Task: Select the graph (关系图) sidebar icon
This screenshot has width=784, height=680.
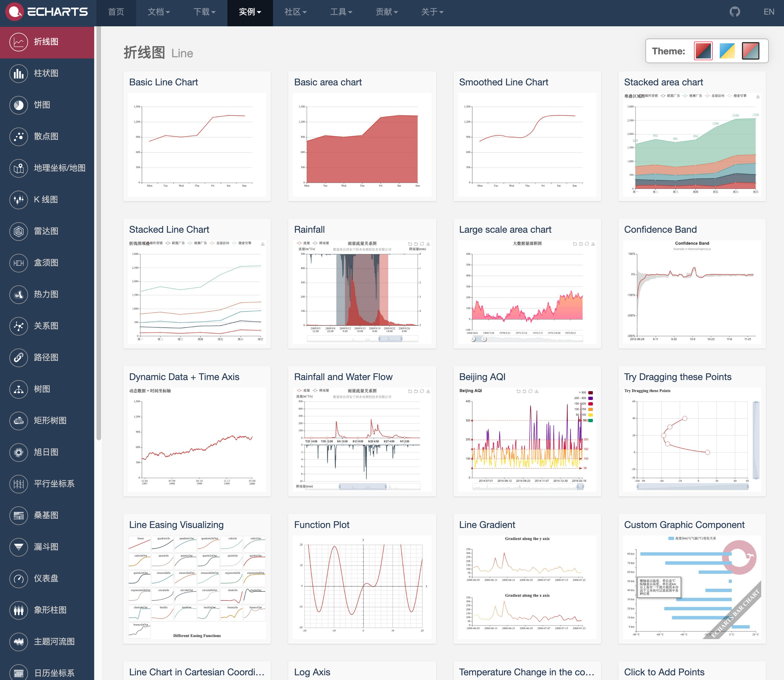Action: pos(19,326)
